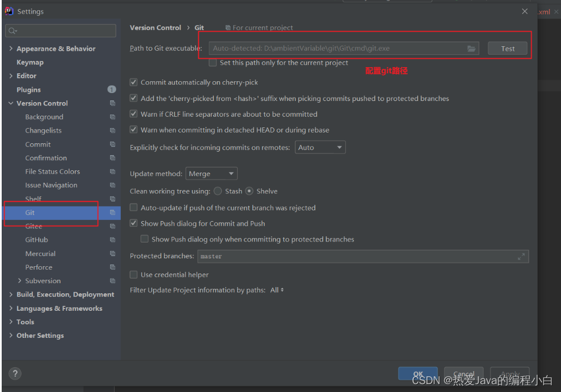Click the project-level icon beside Version Control
This screenshot has height=392, width=561.
pos(112,103)
